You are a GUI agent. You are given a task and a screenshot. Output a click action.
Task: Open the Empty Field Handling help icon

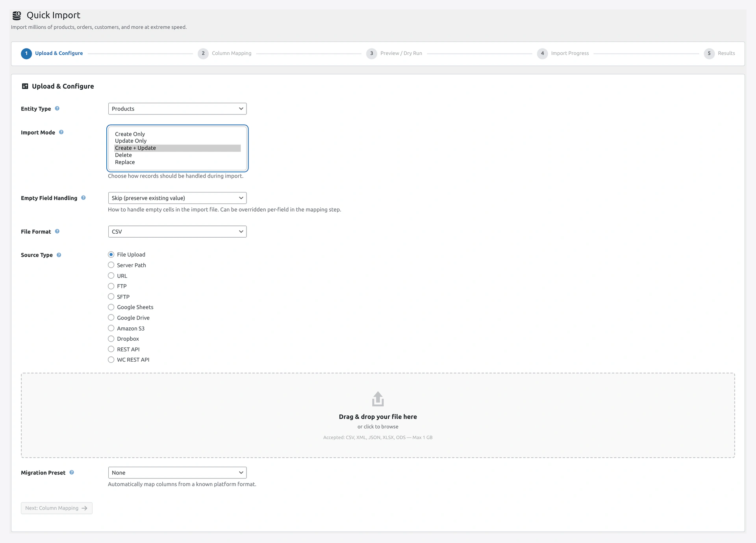(83, 198)
